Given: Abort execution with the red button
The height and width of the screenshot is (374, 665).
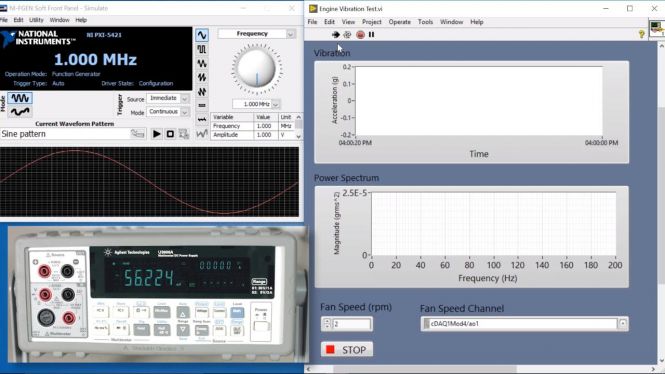Looking at the screenshot, I should click(360, 35).
